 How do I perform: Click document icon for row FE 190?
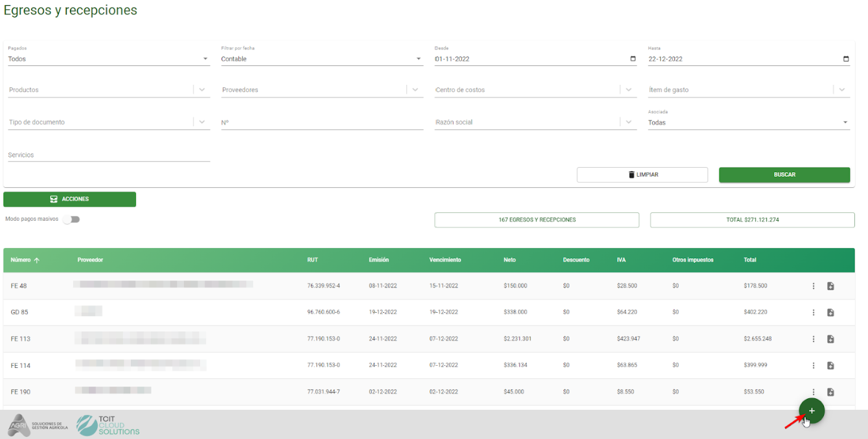(830, 392)
